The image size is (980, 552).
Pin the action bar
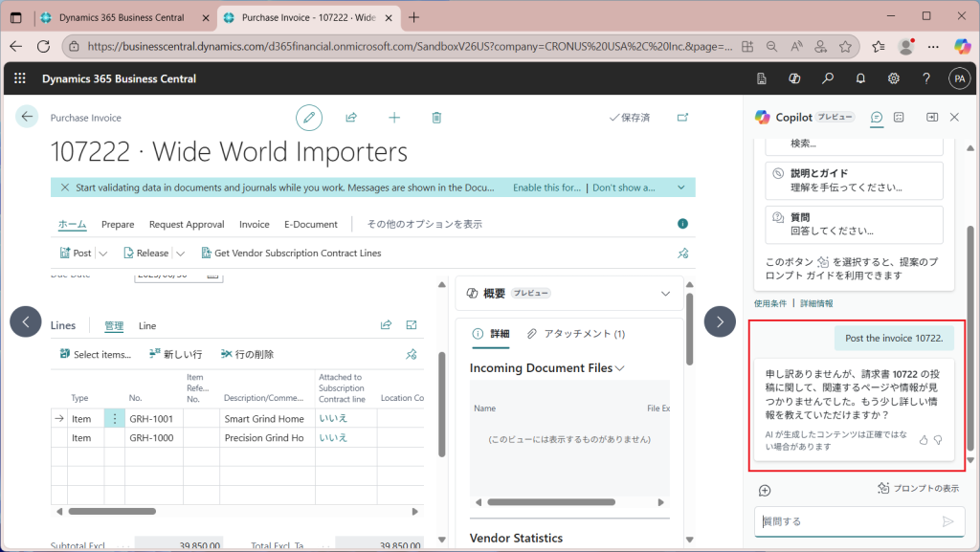pyautogui.click(x=683, y=253)
